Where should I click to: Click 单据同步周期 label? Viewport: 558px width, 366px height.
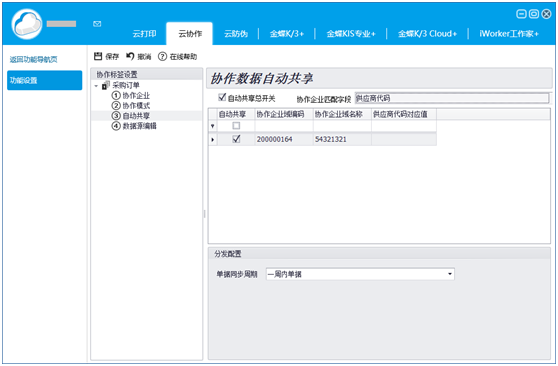[237, 274]
